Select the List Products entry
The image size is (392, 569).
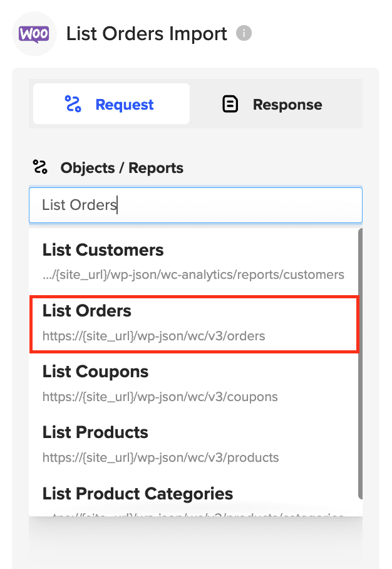click(x=193, y=444)
